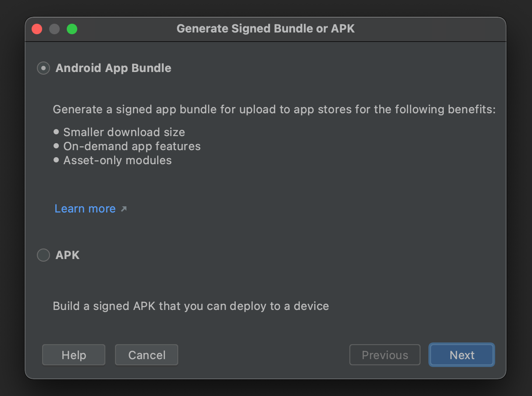Cancel the signing dialog
The width and height of the screenshot is (532, 396).
[x=147, y=355]
